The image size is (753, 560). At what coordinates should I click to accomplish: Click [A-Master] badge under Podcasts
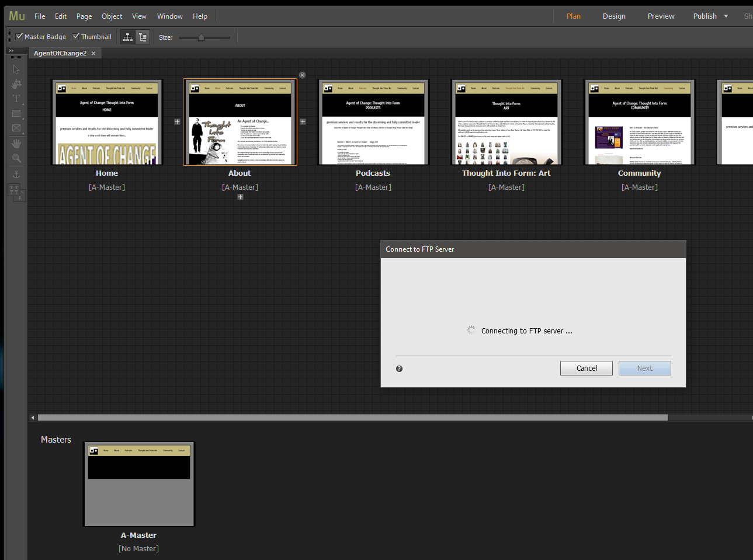pyautogui.click(x=373, y=187)
